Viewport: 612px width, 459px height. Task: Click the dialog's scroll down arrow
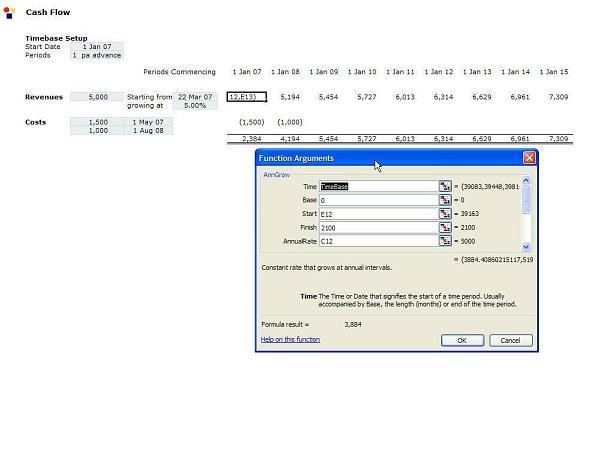tap(526, 247)
